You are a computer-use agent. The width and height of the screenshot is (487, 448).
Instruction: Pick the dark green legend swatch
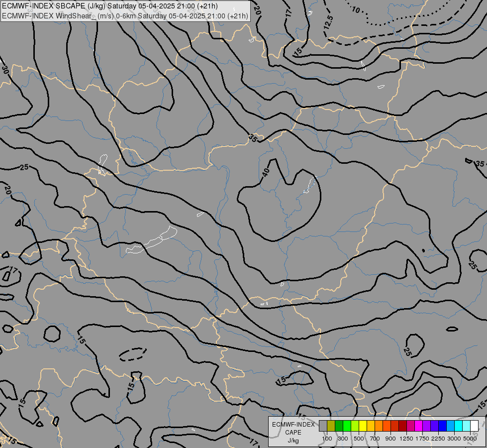tap(339, 426)
